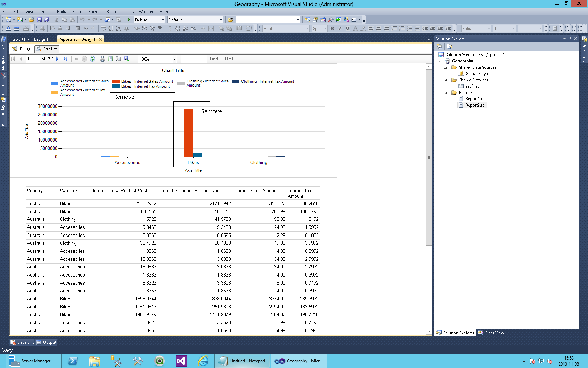Open the Format menu
The height and width of the screenshot is (368, 588).
pyautogui.click(x=95, y=12)
